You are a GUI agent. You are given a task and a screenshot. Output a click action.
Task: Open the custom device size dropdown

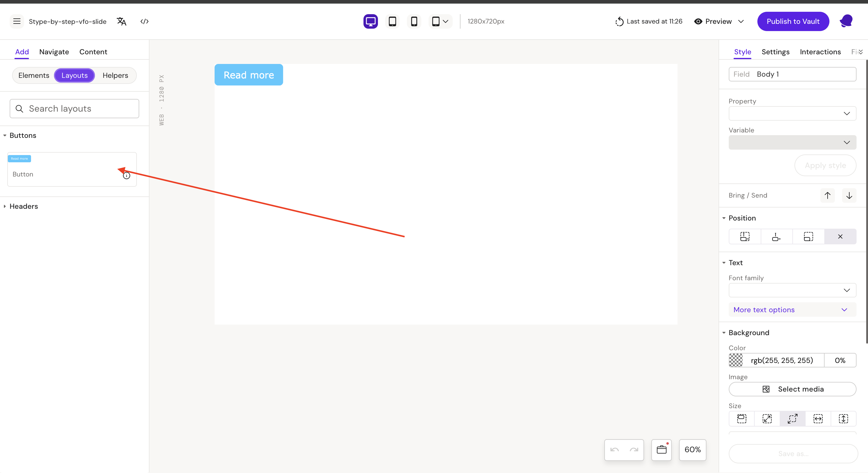tap(440, 22)
